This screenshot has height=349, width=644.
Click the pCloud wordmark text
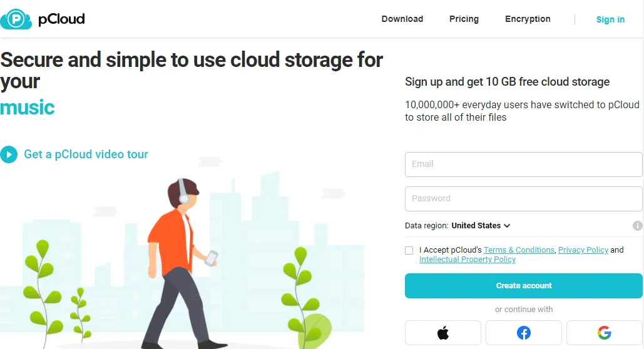61,19
